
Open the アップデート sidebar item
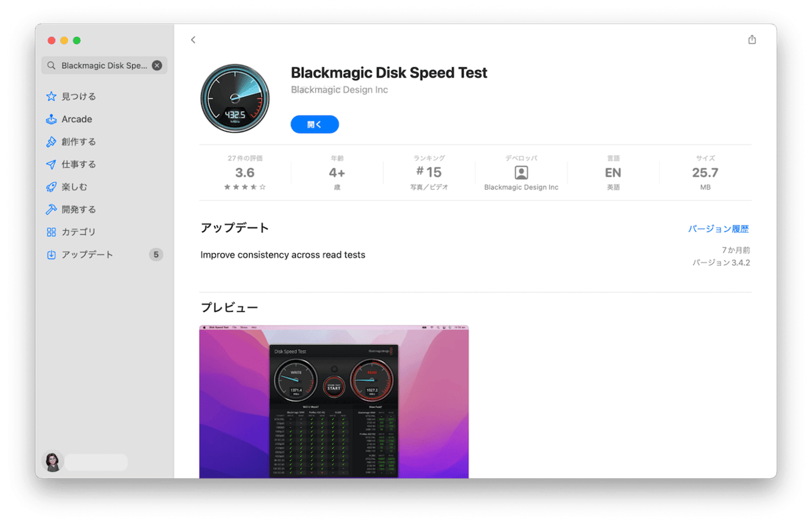pyautogui.click(x=104, y=254)
